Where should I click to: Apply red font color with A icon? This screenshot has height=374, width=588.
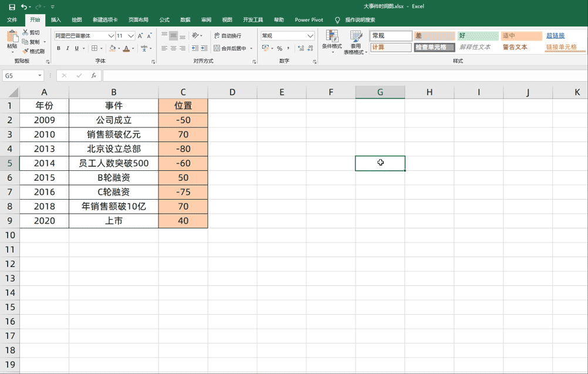(126, 48)
